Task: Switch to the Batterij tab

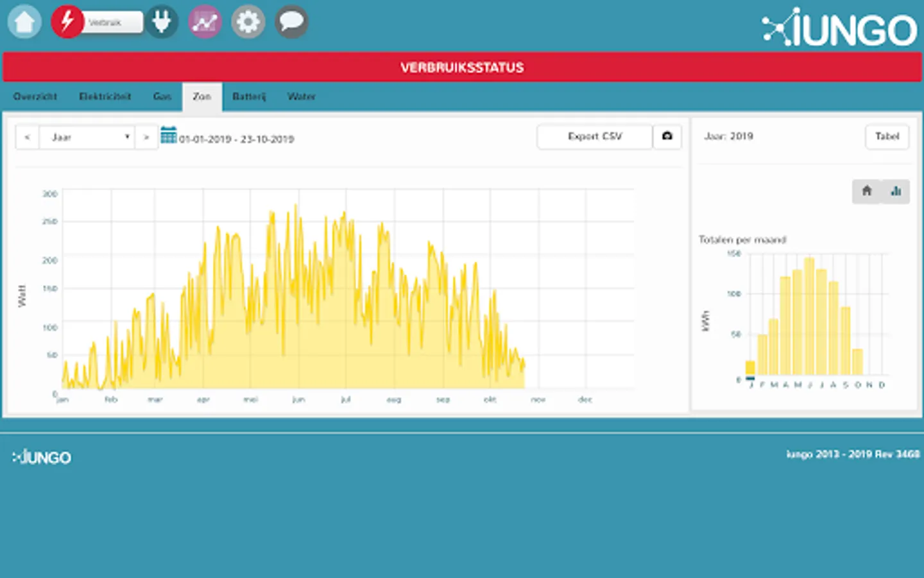Action: click(x=249, y=96)
